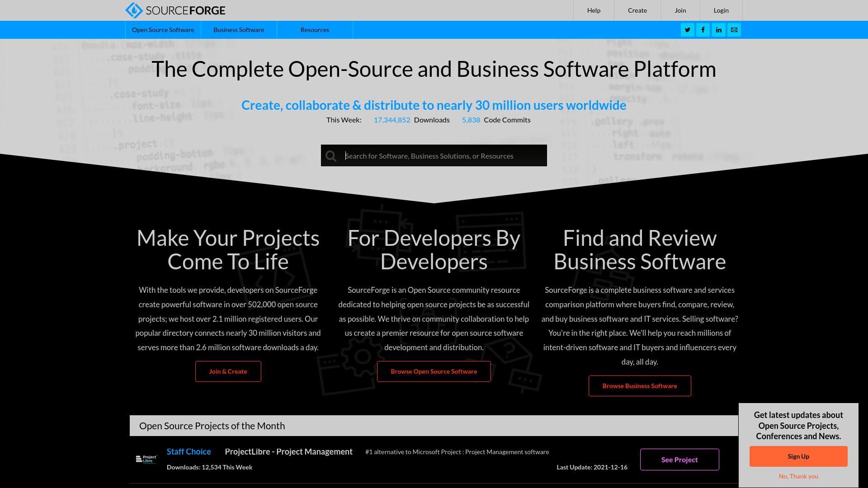
Task: Click the 17,344,852 downloads number
Action: 392,120
